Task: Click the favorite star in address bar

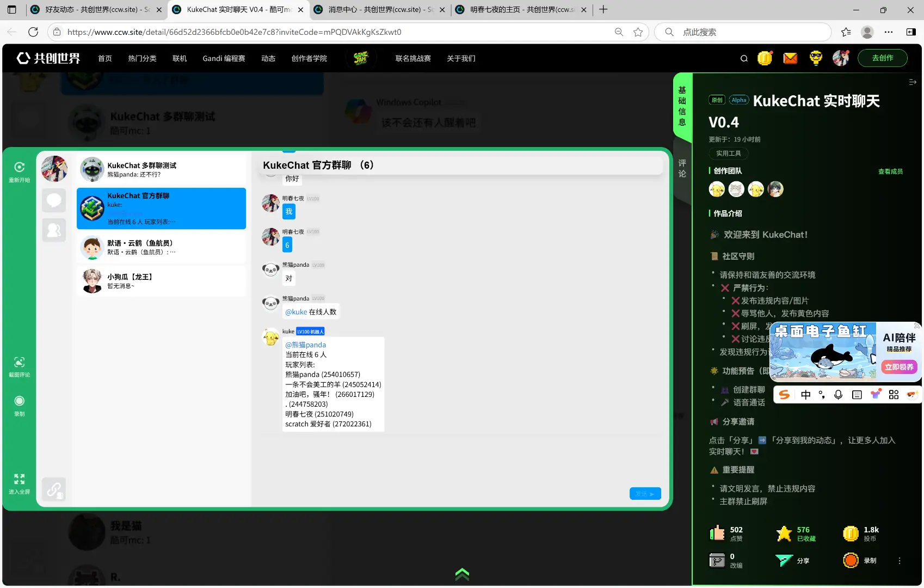Action: point(638,32)
